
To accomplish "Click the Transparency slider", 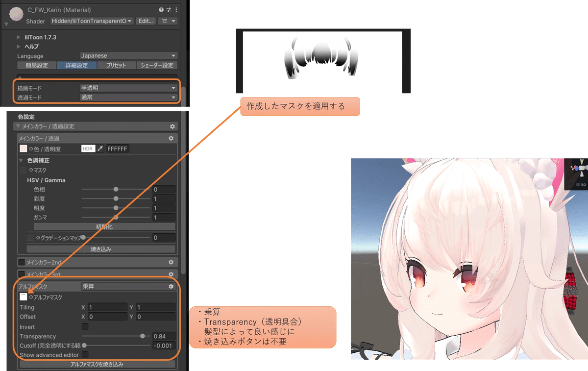I will pyautogui.click(x=116, y=336).
